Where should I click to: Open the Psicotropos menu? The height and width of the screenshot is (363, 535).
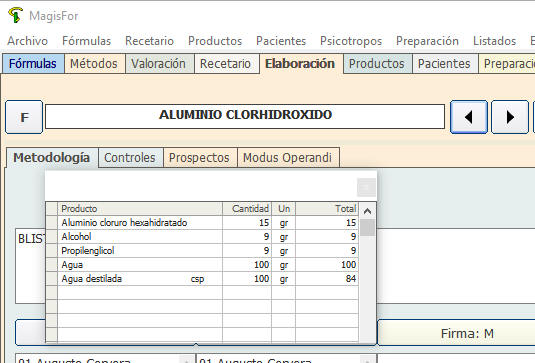351,41
